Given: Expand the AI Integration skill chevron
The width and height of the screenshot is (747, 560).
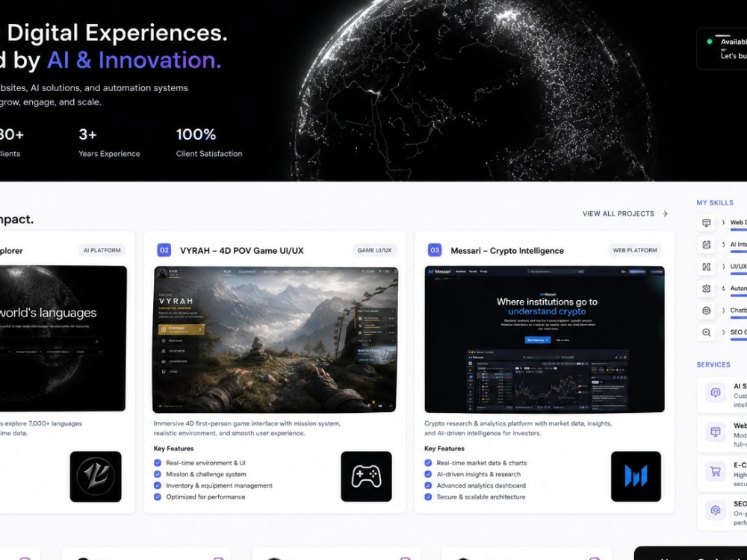Looking at the screenshot, I should (x=723, y=244).
